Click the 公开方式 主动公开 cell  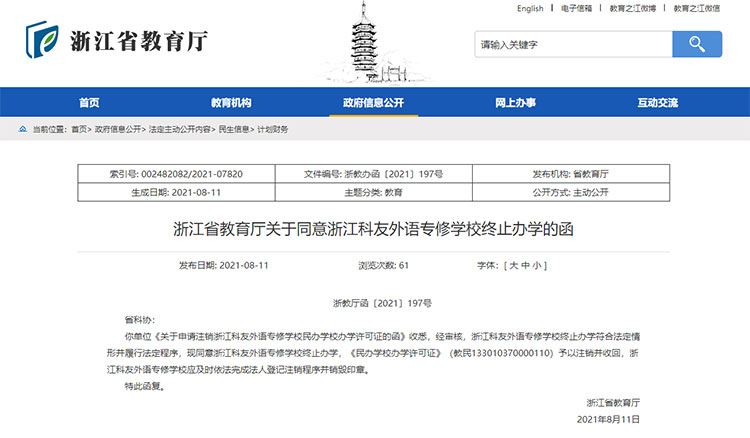click(x=571, y=192)
